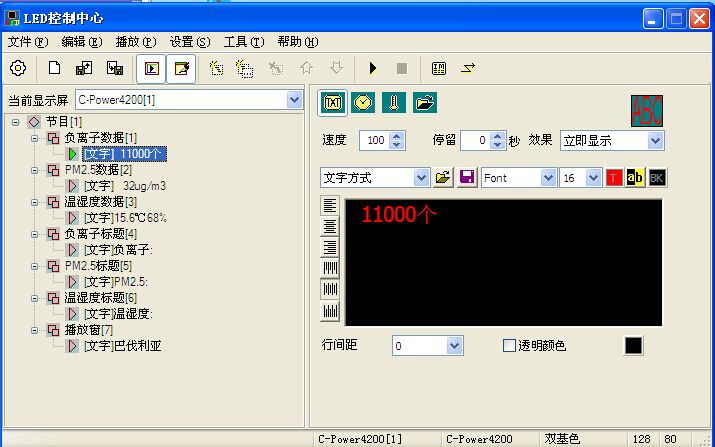The image size is (715, 447).
Task: Select the [文字]15.6℃68% tree item
Action: tap(125, 218)
